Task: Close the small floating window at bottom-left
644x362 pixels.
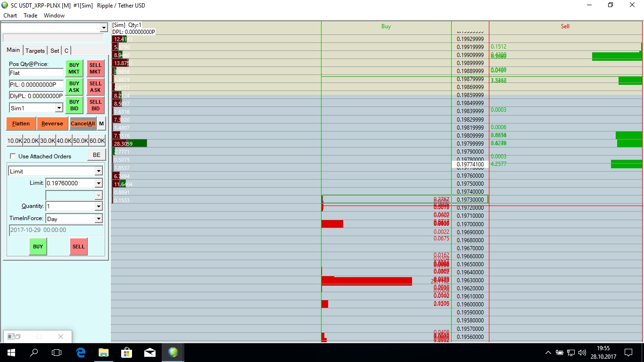Action: coord(60,337)
